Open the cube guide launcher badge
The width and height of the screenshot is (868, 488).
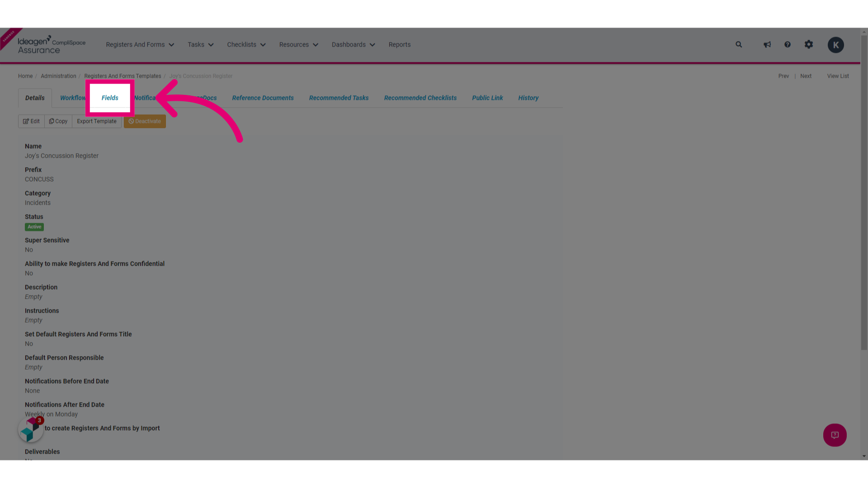coord(31,429)
